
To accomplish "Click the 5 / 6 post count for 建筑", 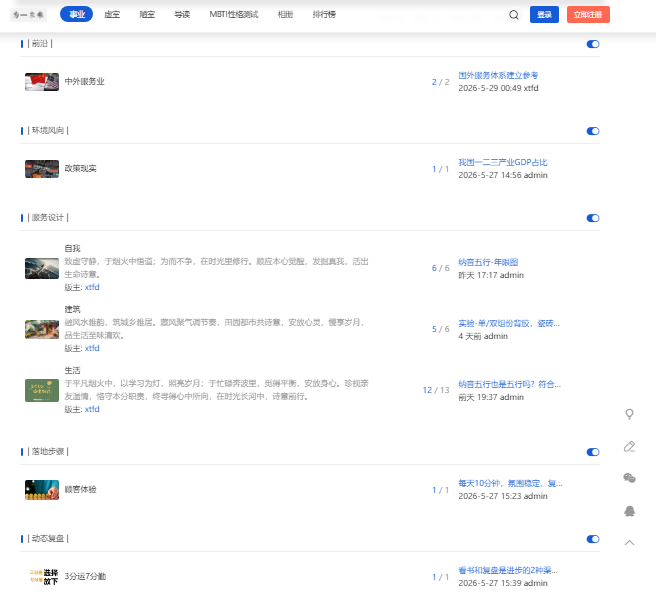I will point(441,329).
